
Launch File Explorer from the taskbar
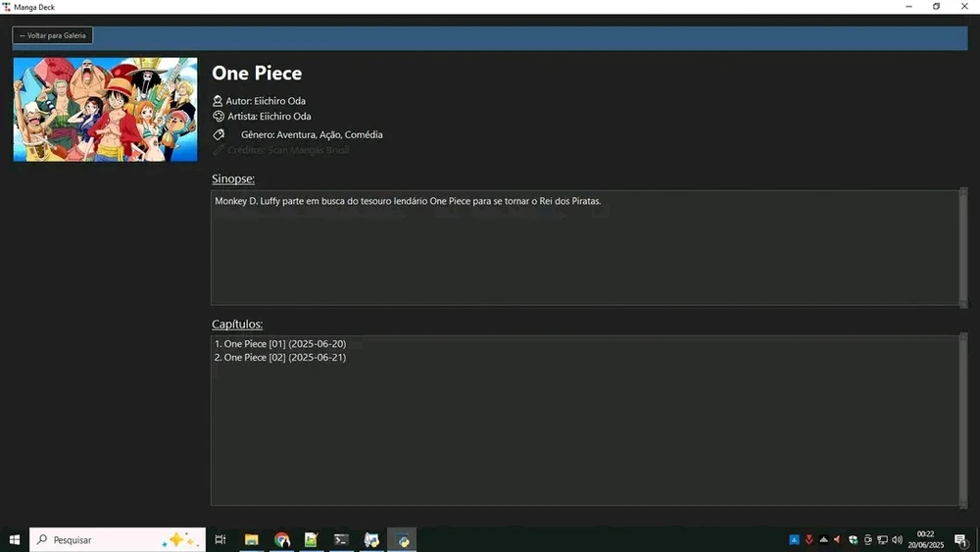click(252, 540)
